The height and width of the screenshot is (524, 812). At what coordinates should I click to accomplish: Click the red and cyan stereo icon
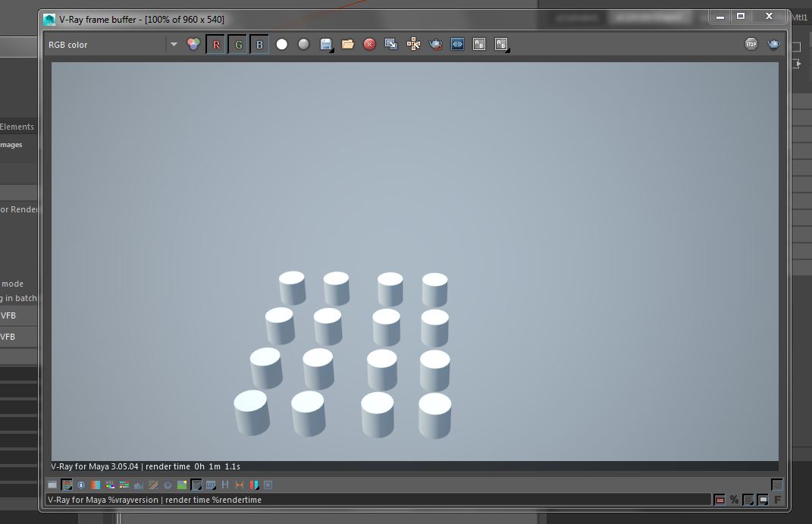(254, 485)
